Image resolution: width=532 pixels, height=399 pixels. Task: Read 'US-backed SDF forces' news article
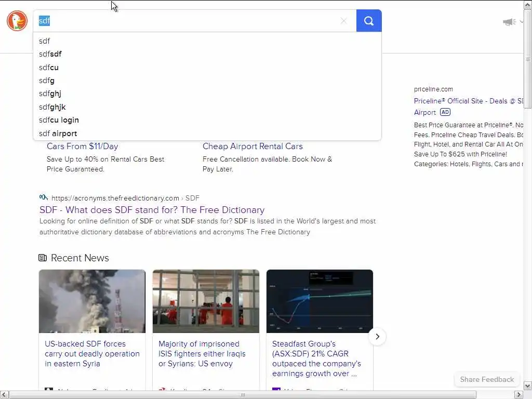[x=92, y=353]
